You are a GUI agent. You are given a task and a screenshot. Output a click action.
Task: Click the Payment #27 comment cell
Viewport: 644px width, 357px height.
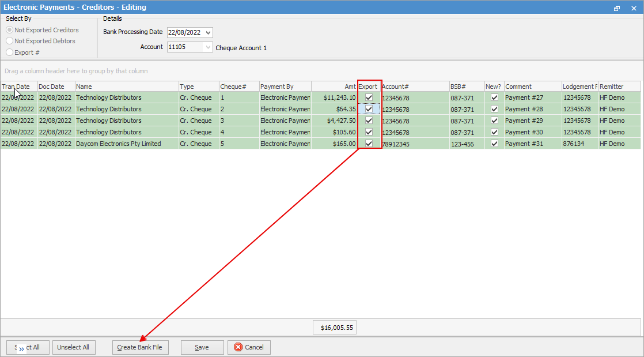(x=533, y=97)
